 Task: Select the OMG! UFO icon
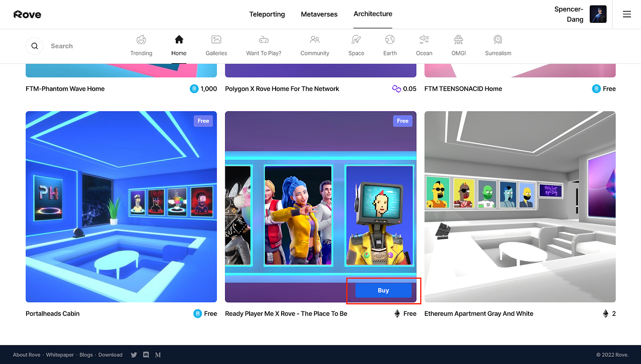coord(458,39)
